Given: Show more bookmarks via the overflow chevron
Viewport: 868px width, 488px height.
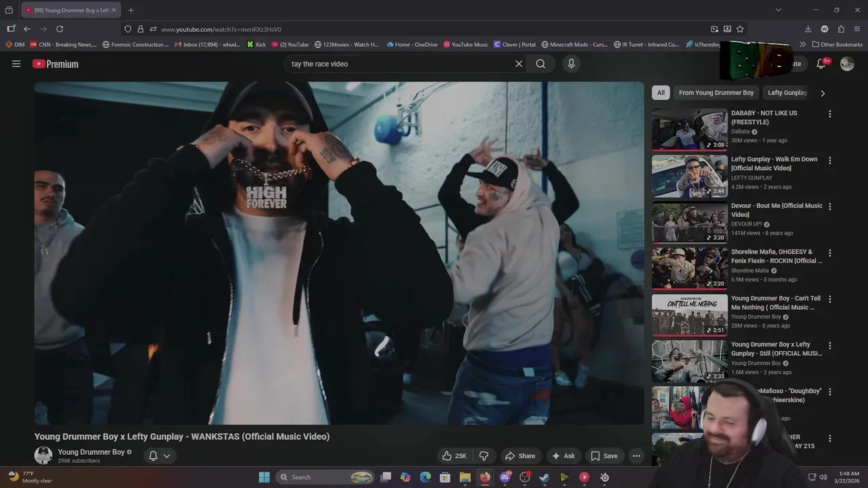Looking at the screenshot, I should click(802, 45).
